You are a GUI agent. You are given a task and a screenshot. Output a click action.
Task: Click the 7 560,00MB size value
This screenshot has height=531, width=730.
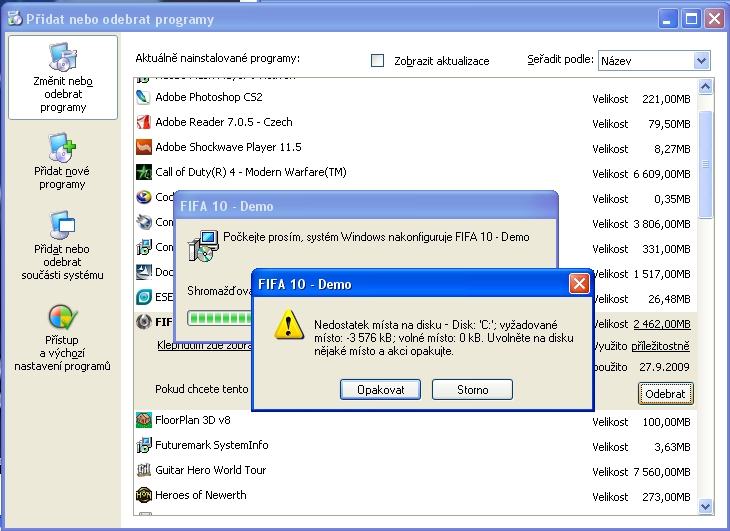tap(662, 472)
